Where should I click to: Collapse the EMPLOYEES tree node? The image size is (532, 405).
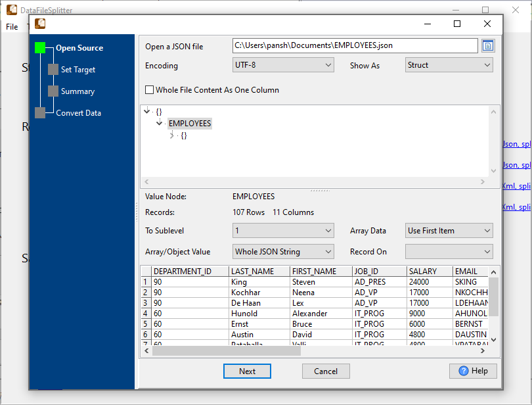[160, 124]
